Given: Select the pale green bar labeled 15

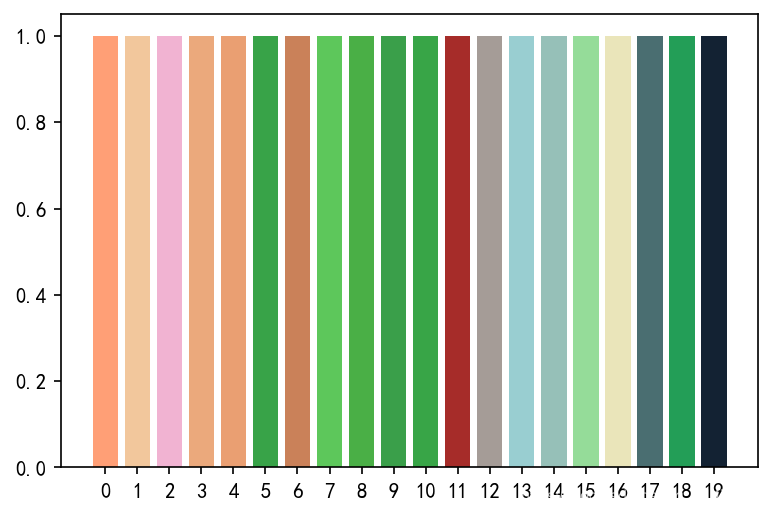Looking at the screenshot, I should click(586, 251).
